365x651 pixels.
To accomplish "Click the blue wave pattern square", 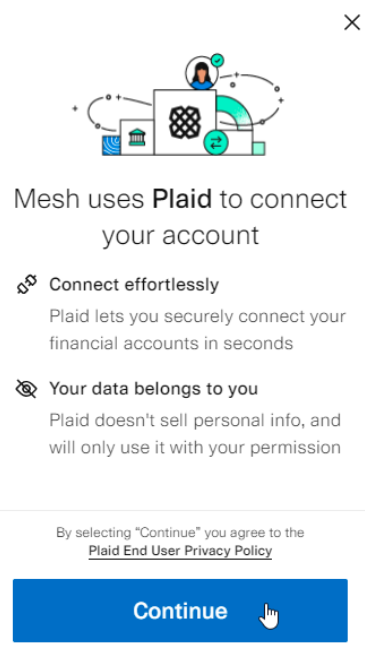I will tap(111, 145).
